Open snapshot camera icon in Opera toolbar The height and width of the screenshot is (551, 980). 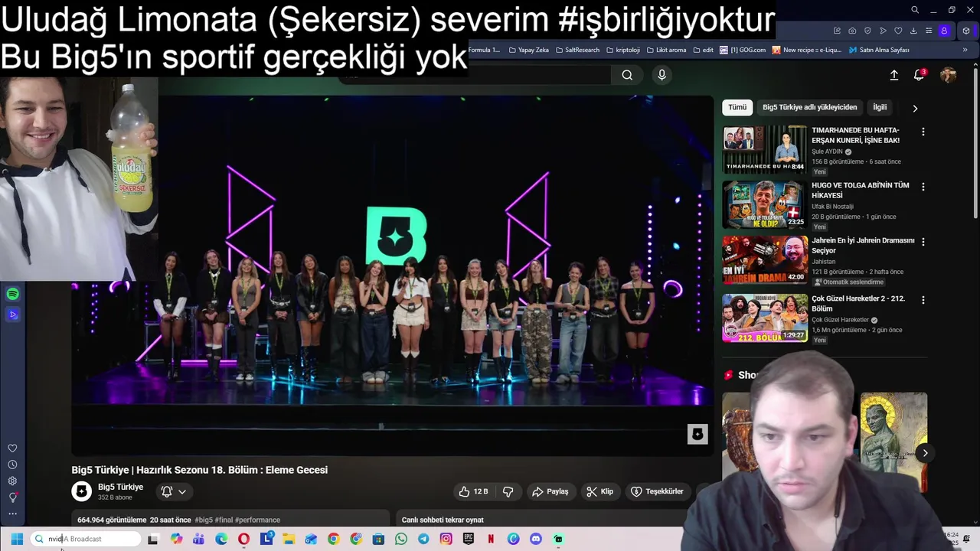[x=852, y=31]
